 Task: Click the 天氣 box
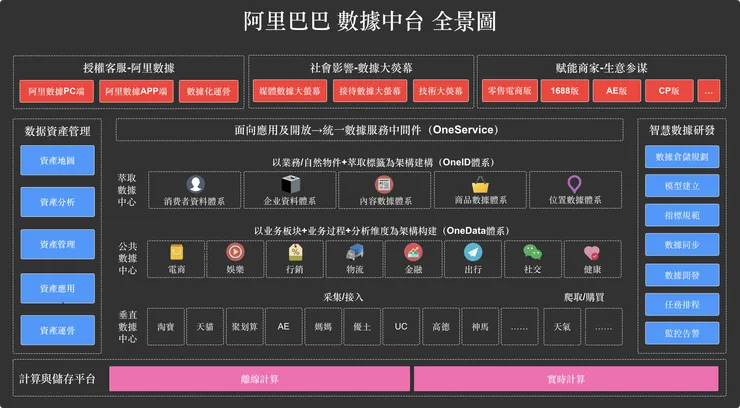[562, 326]
